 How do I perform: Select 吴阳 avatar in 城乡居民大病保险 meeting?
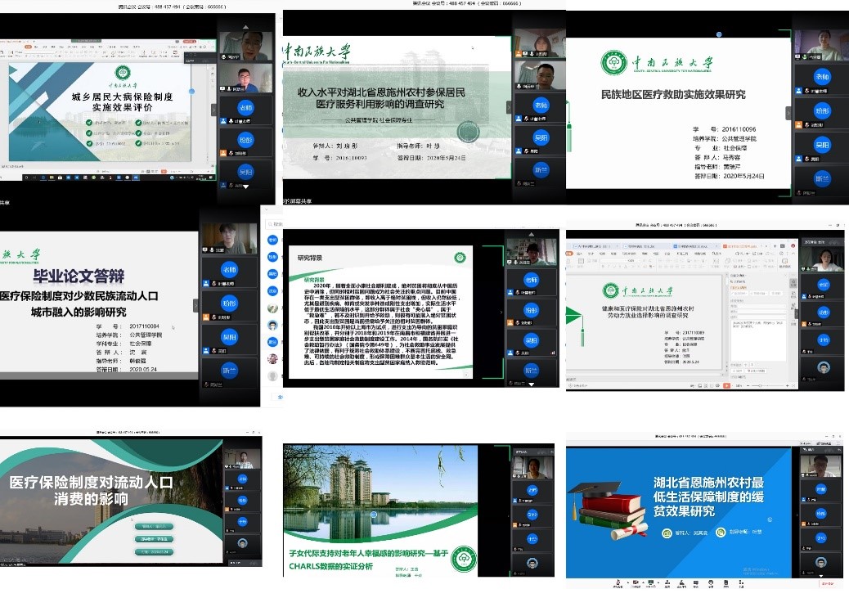click(246, 172)
